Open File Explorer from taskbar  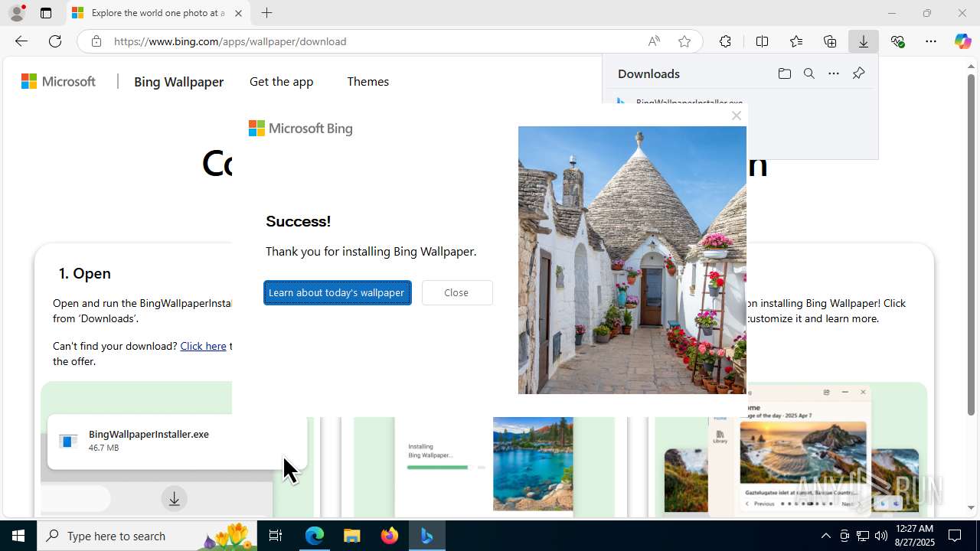coord(352,536)
